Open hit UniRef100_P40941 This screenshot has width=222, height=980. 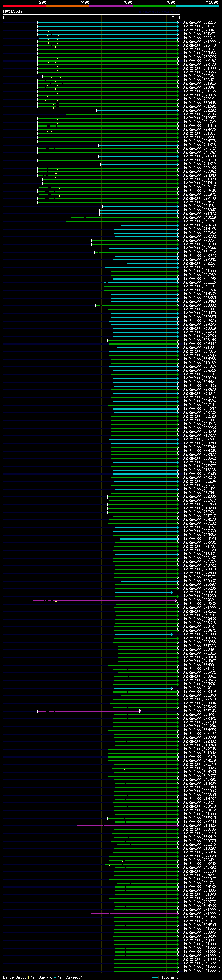[x=199, y=30]
